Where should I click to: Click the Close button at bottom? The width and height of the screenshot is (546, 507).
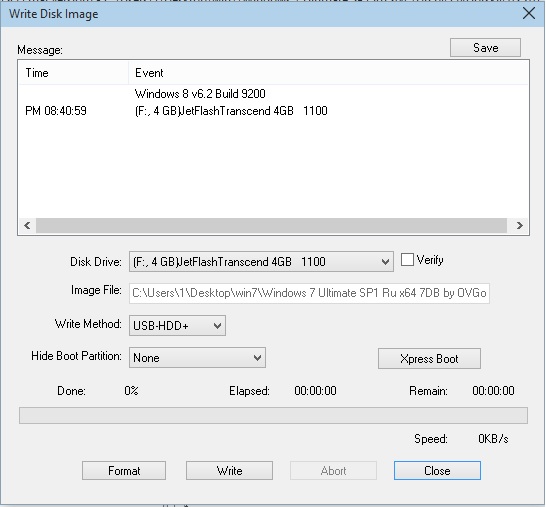[x=437, y=471]
